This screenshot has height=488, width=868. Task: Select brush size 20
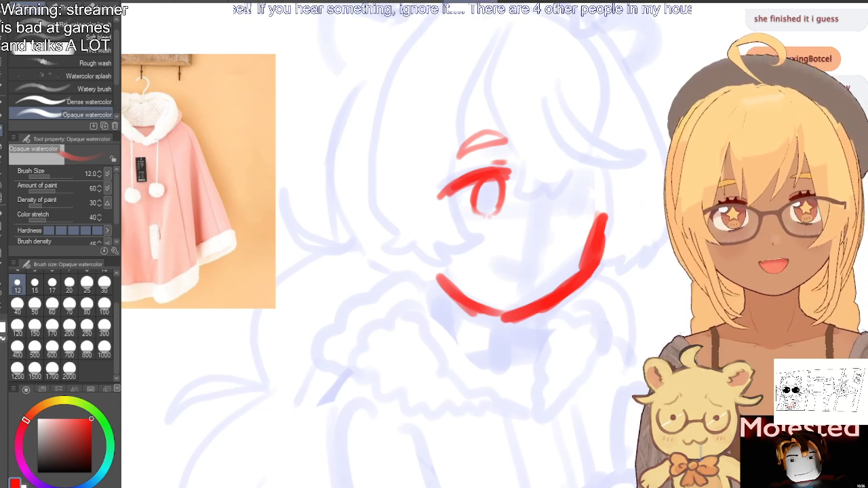[x=69, y=285]
